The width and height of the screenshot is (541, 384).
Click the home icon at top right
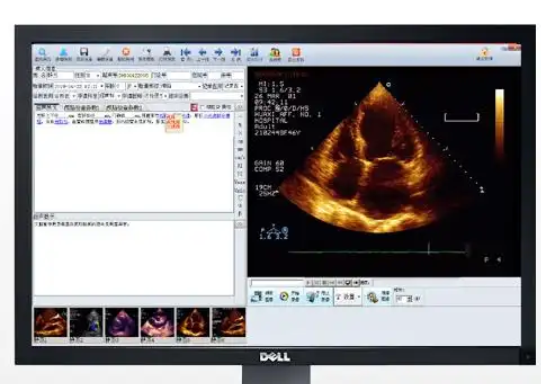click(x=484, y=52)
